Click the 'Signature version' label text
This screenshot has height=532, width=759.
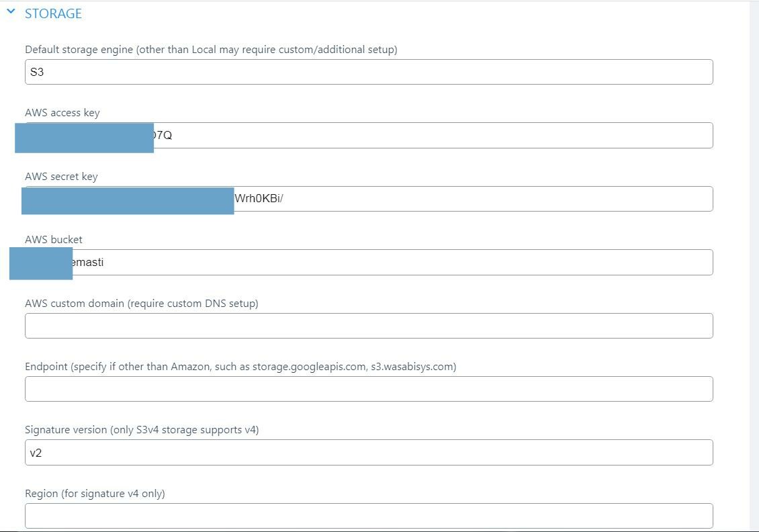pos(142,430)
